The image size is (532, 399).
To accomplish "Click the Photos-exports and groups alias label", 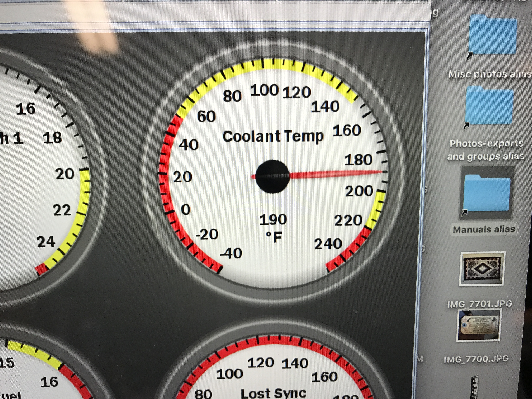I will 486,150.
